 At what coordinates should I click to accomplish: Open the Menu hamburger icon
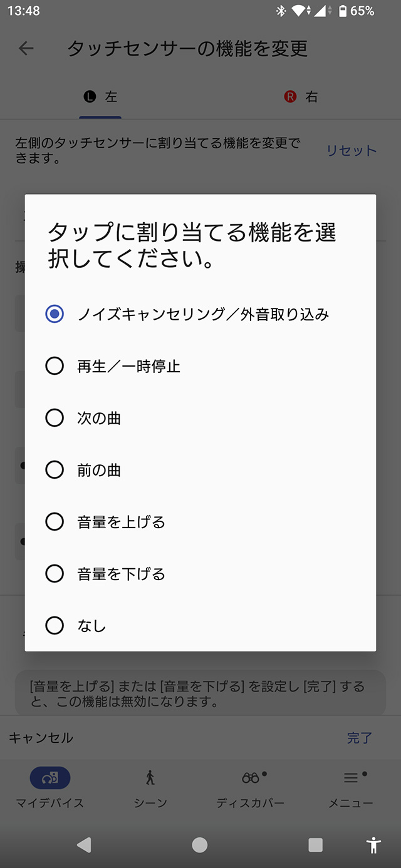click(x=351, y=778)
